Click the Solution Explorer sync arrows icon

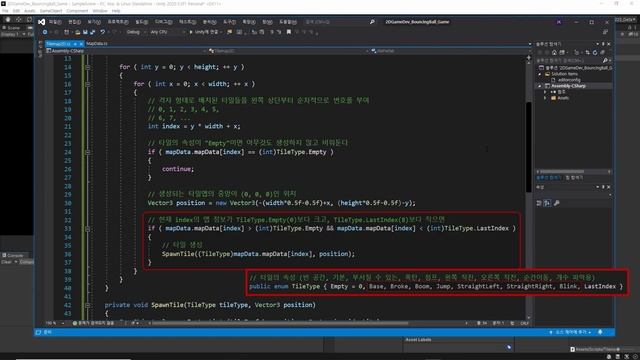point(588,52)
